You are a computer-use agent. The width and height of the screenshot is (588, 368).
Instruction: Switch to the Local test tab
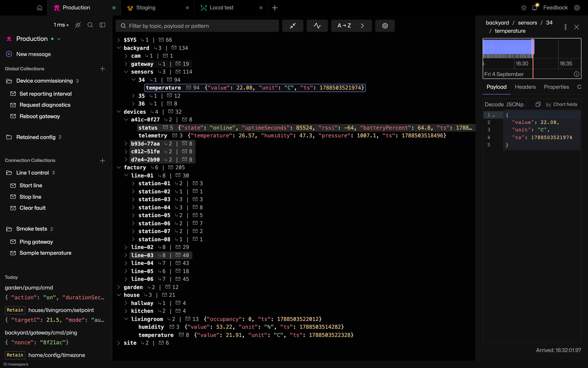231,8
